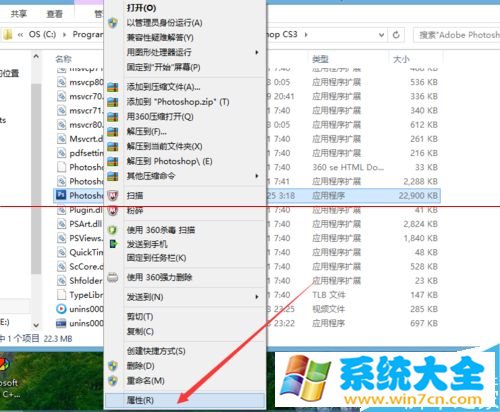Click 扫描 antivirus menu entry
This screenshot has width=500, height=412.
click(135, 195)
